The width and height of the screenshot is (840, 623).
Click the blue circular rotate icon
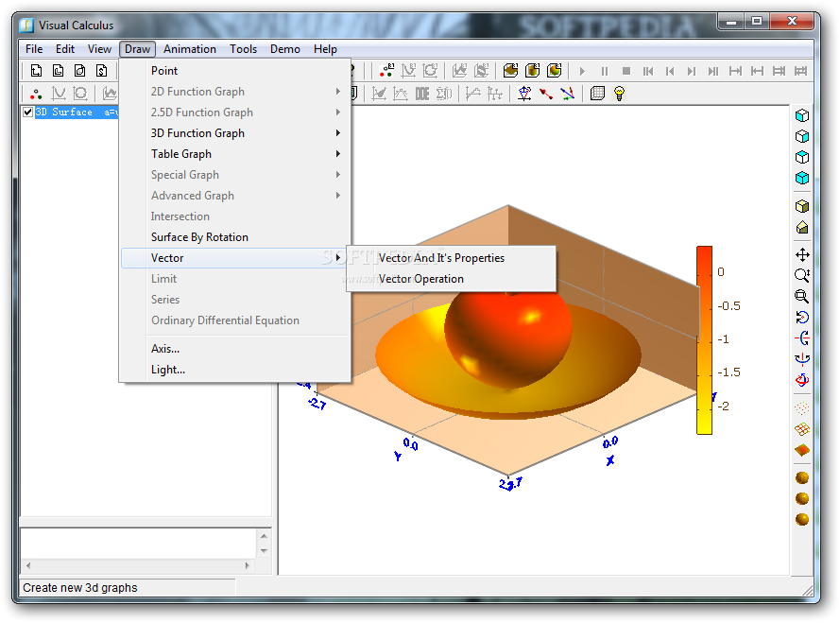(x=802, y=318)
